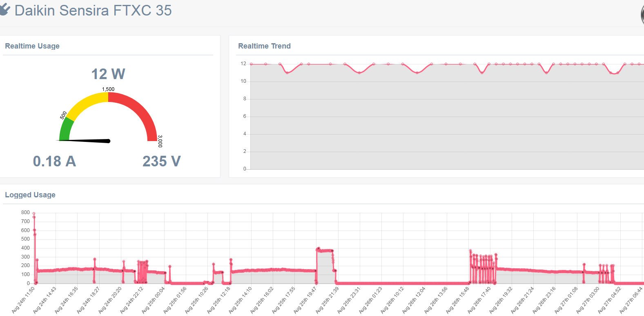Click the initial 800 W peak data point
Viewport: 644px width, 316px height.
(x=34, y=213)
